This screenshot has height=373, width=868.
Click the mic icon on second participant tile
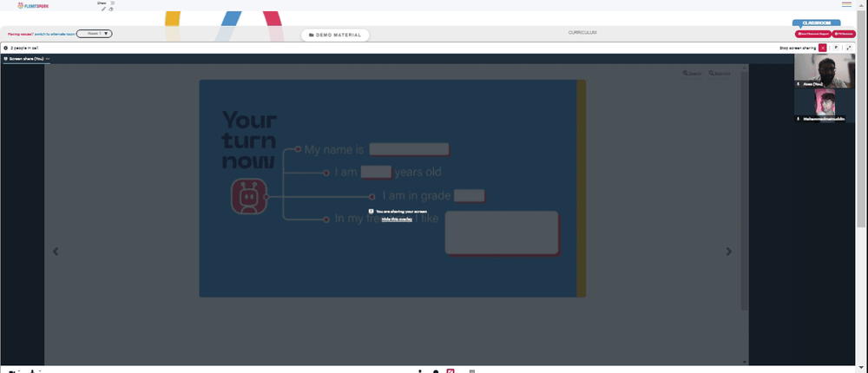(x=798, y=119)
